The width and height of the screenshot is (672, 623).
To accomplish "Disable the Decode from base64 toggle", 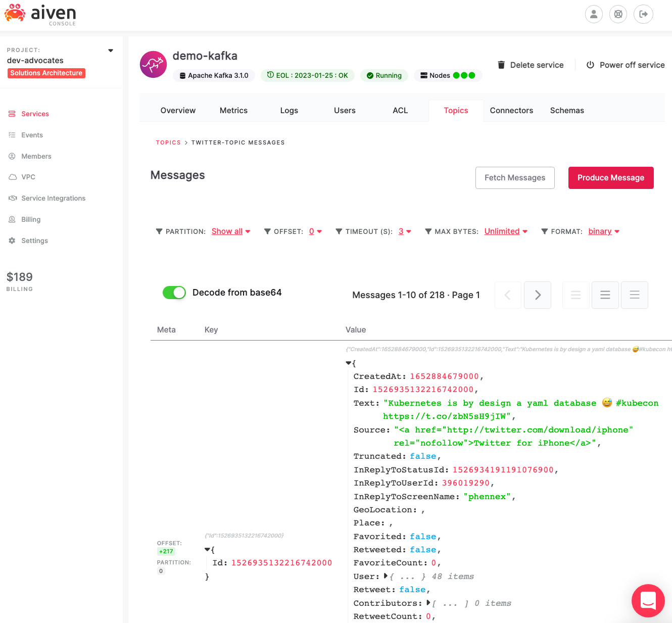I will (x=174, y=292).
